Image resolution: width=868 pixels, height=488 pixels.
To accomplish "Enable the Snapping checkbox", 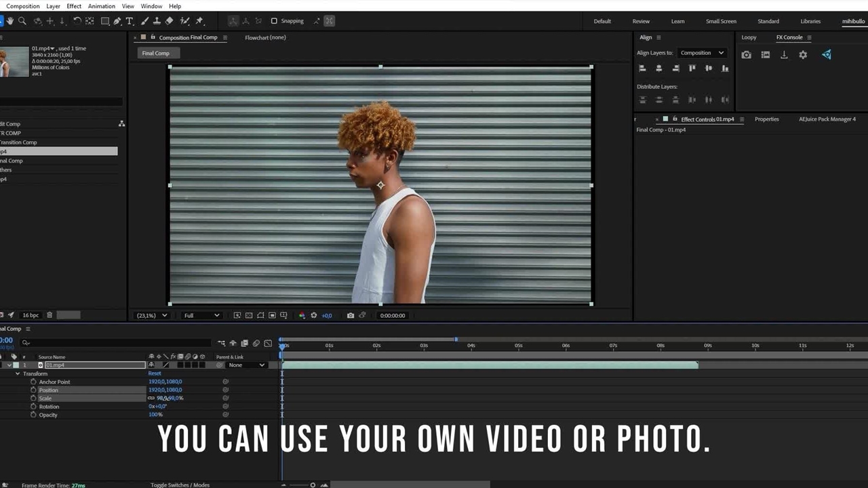I will click(x=274, y=21).
